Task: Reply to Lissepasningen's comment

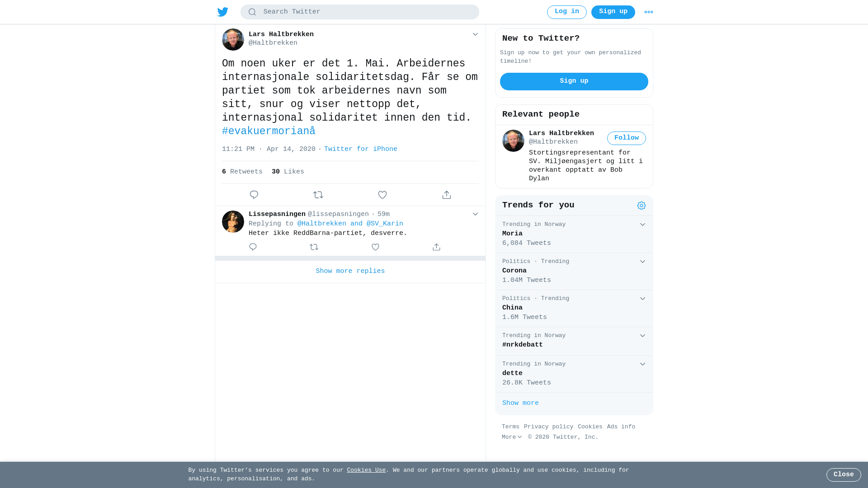Action: (253, 247)
